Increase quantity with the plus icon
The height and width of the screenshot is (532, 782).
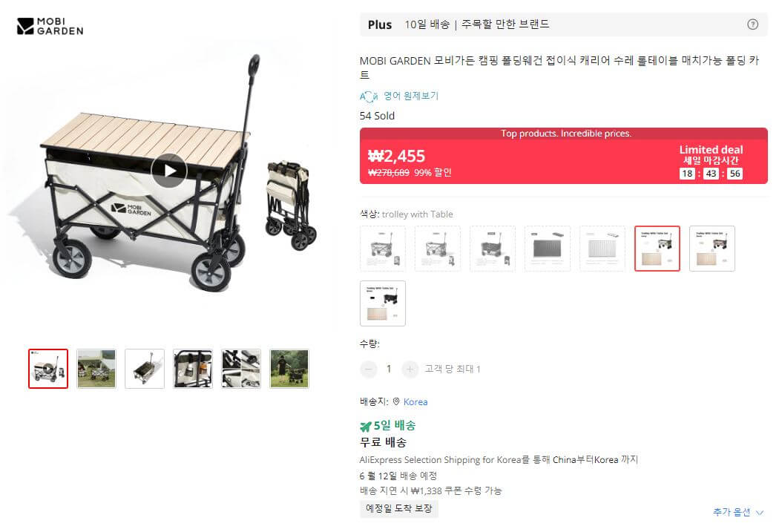pos(409,369)
